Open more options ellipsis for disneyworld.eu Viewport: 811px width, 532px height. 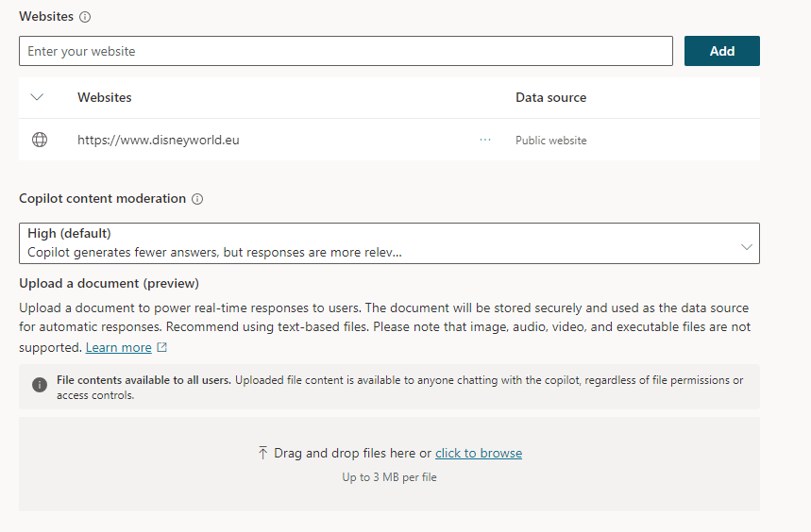pyautogui.click(x=485, y=140)
